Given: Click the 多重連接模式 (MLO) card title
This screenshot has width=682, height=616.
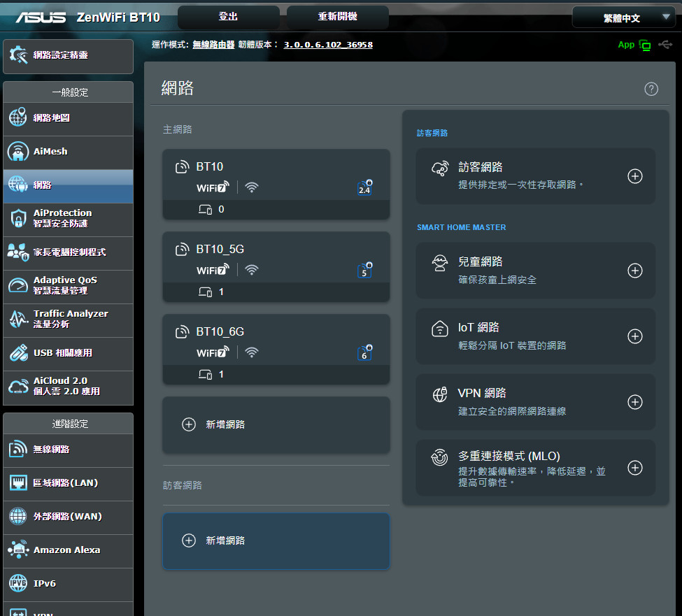Looking at the screenshot, I should pyautogui.click(x=509, y=456).
